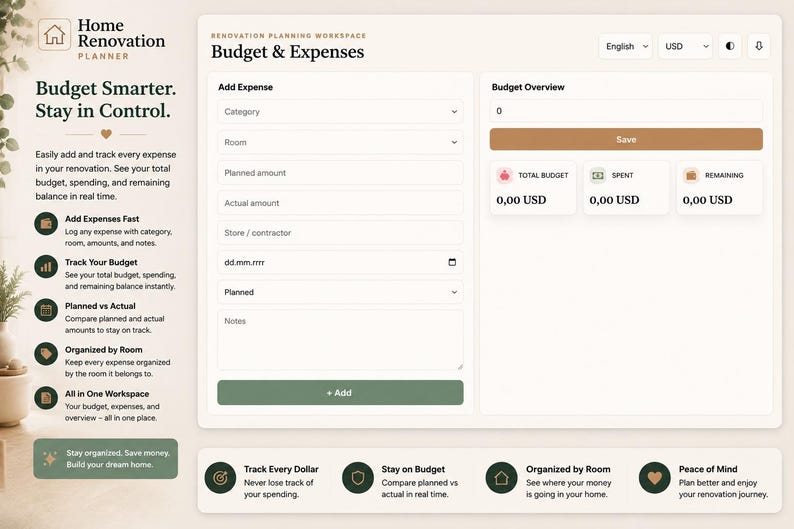Screen dimensions: 794x529
Task: Click the 'Budget Overview' section title
Action: (x=528, y=87)
